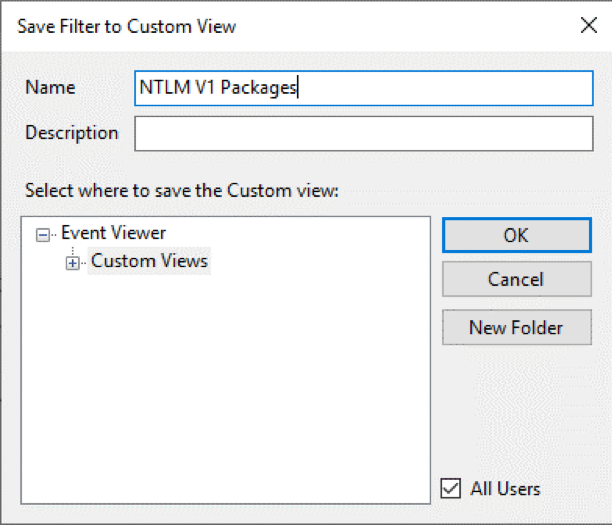Create a New Folder for views
The height and width of the screenshot is (525, 612).
517,327
